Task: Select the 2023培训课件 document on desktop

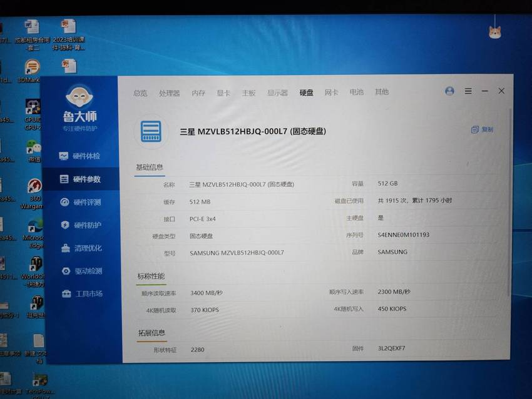Action: click(x=69, y=35)
